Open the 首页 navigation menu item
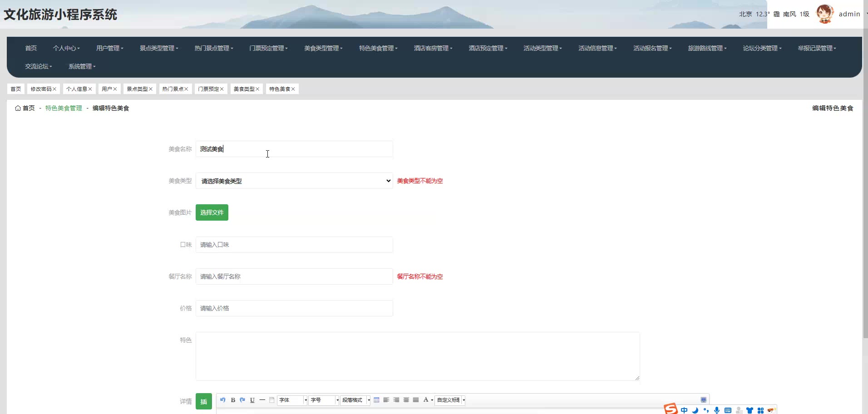868x414 pixels. [31, 48]
